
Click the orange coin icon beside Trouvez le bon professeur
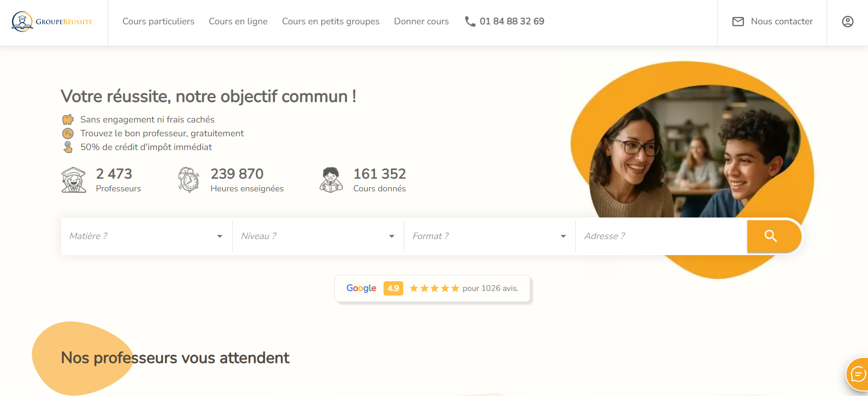coord(68,134)
